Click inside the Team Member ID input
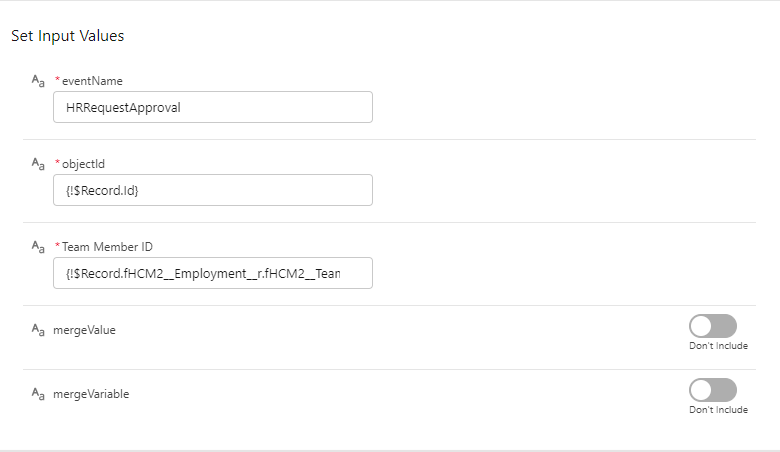The height and width of the screenshot is (452, 780). point(212,273)
